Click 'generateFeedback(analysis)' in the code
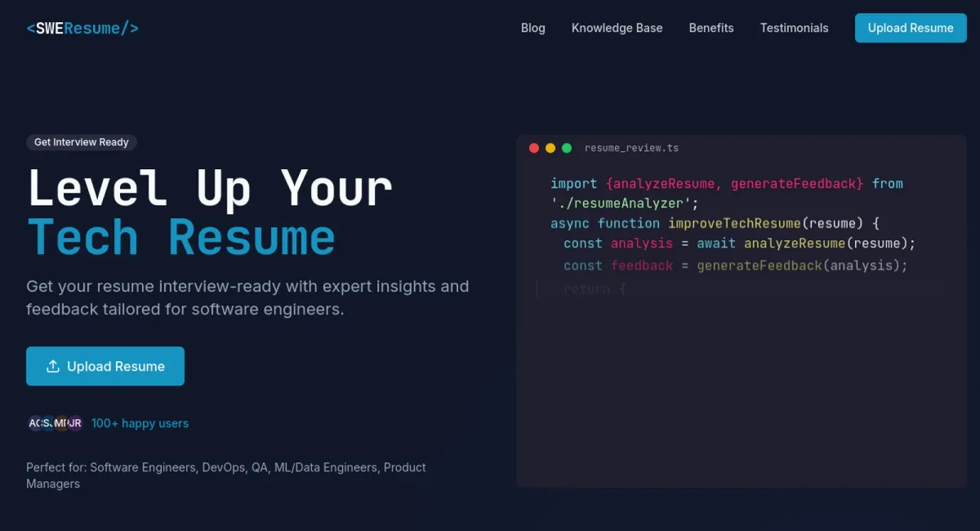The height and width of the screenshot is (531, 980). [799, 265]
